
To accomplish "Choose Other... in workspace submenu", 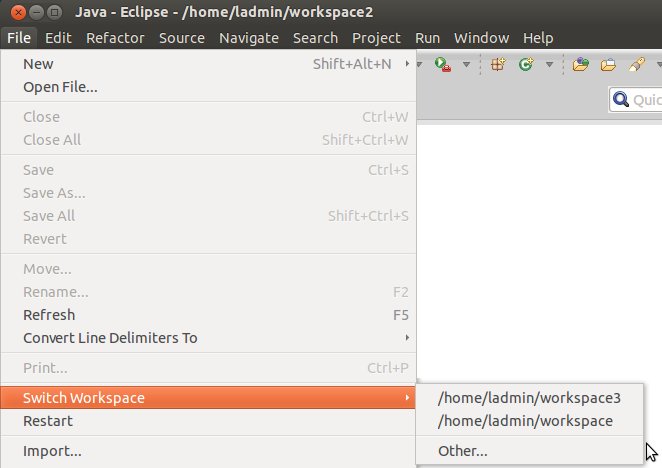I will coord(529,451).
